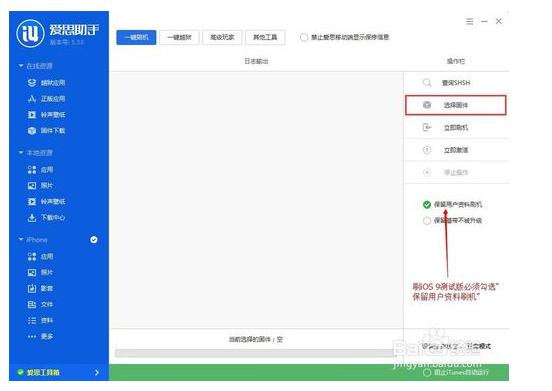This screenshot has width=552, height=391.
Task: Open 下载中心 in the sidebar
Action: 46,217
